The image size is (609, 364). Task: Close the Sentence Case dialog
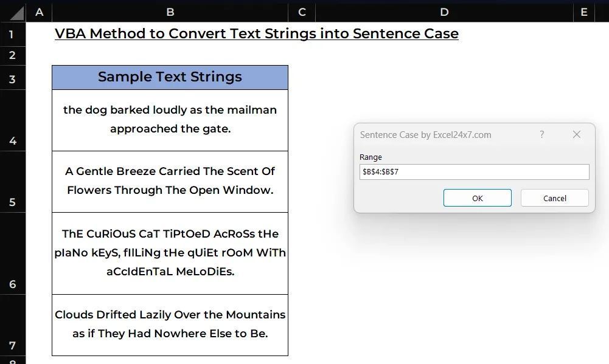(576, 134)
